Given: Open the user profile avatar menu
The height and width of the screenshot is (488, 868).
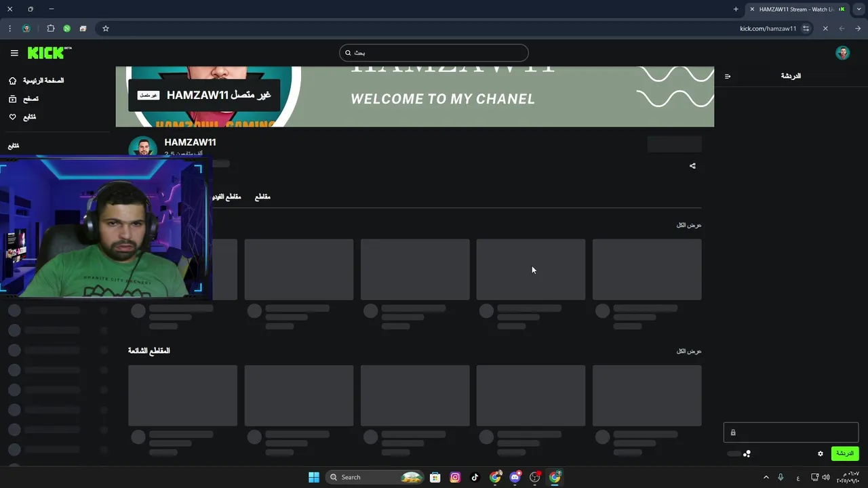Looking at the screenshot, I should (843, 53).
